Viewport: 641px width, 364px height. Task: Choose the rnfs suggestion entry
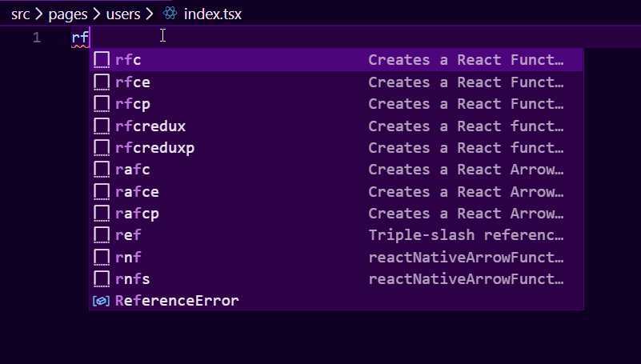133,279
